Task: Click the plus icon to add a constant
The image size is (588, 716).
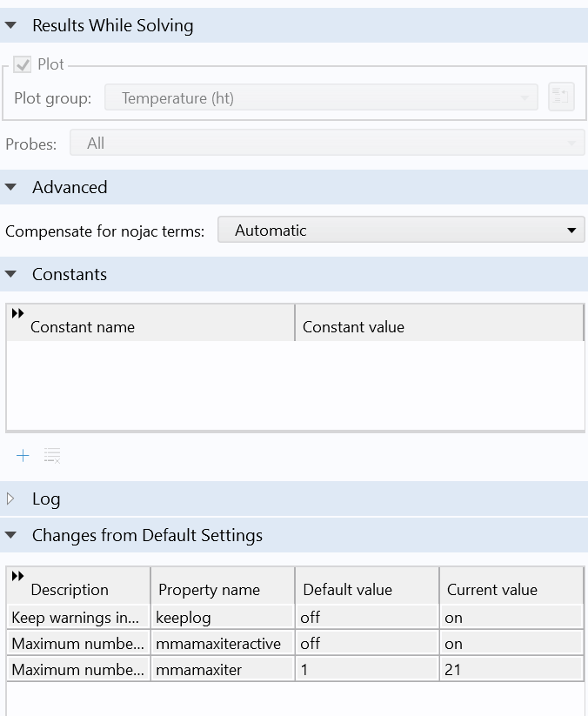Action: point(23,456)
